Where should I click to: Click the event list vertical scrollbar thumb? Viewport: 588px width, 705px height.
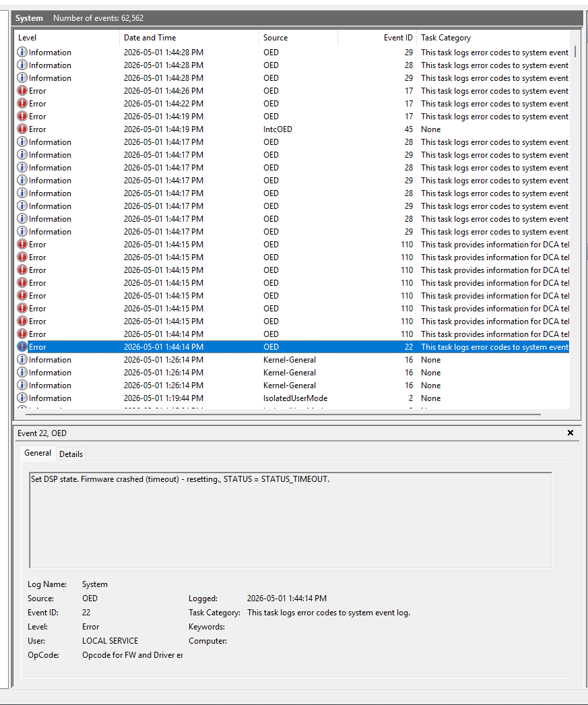tap(575, 51)
